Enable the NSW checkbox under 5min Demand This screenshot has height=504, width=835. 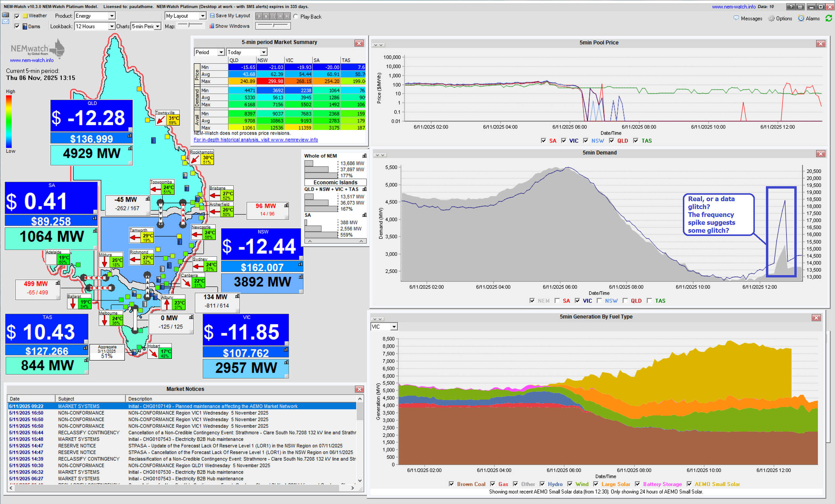[599, 301]
